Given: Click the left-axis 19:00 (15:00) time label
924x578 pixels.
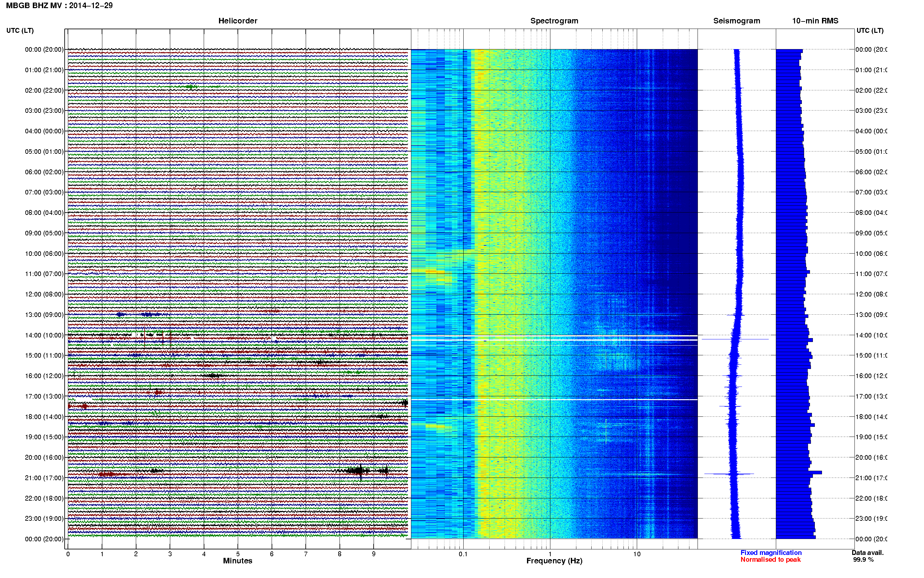Looking at the screenshot, I should (44, 437).
